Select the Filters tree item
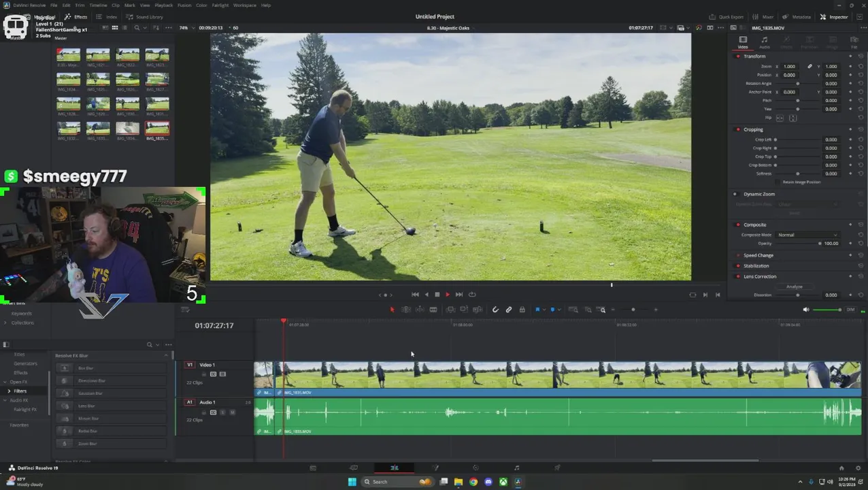The height and width of the screenshot is (490, 868). [20, 391]
